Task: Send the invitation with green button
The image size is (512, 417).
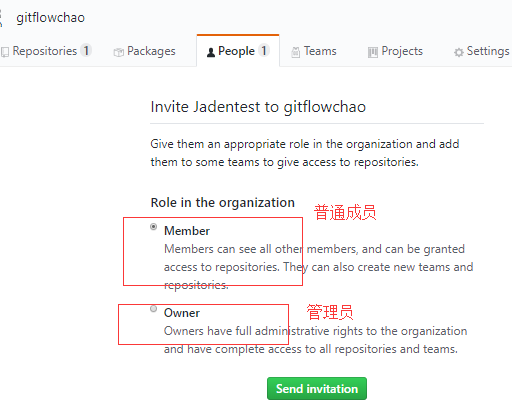Action: [317, 389]
